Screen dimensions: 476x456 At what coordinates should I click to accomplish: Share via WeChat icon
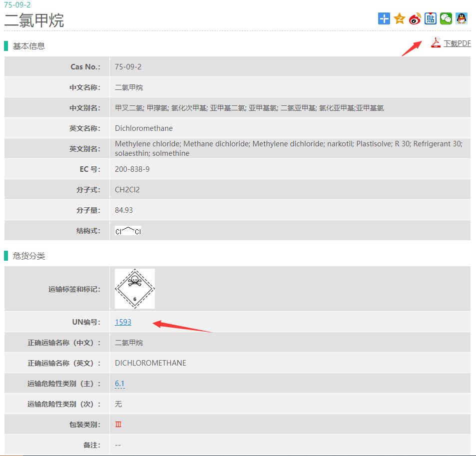pyautogui.click(x=446, y=18)
